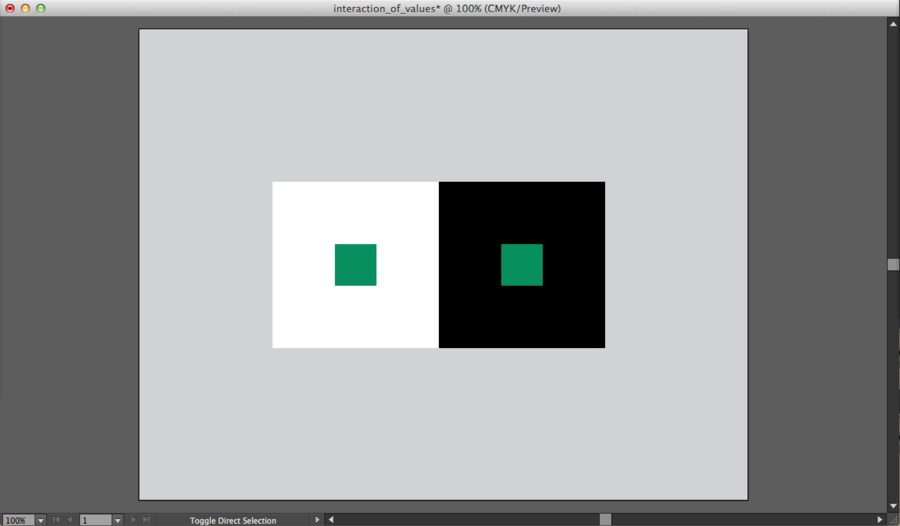Click the window title interaction_of_values
Image resolution: width=900 pixels, height=526 pixels.
(447, 8)
